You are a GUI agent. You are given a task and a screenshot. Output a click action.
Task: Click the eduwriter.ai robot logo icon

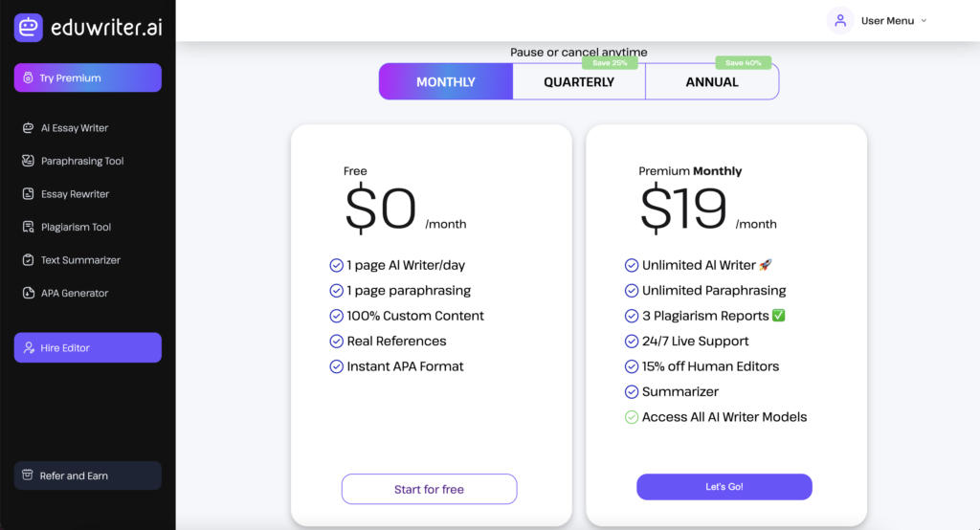click(x=29, y=28)
